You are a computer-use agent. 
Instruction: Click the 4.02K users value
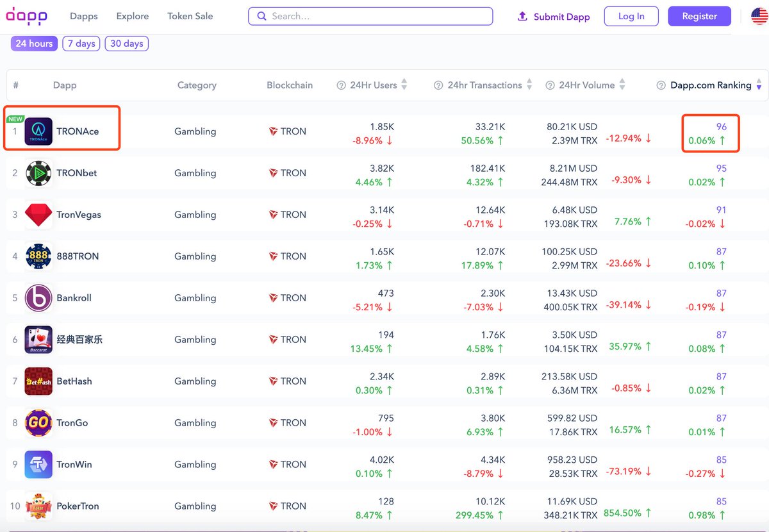point(381,460)
